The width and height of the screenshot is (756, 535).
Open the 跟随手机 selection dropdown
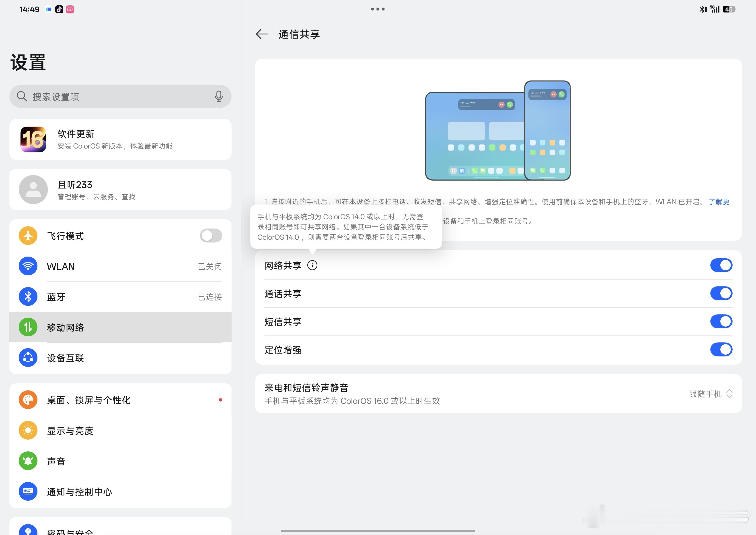coord(711,394)
